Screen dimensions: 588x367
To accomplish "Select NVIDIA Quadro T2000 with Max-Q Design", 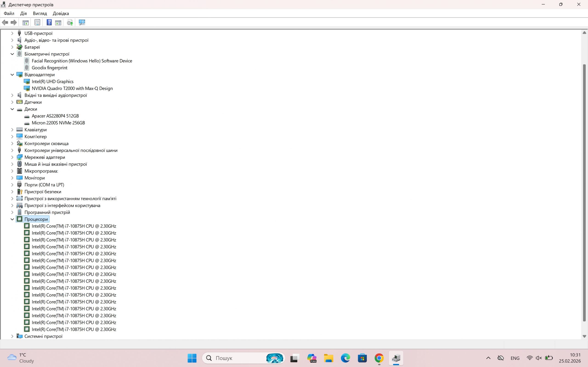I will point(72,88).
